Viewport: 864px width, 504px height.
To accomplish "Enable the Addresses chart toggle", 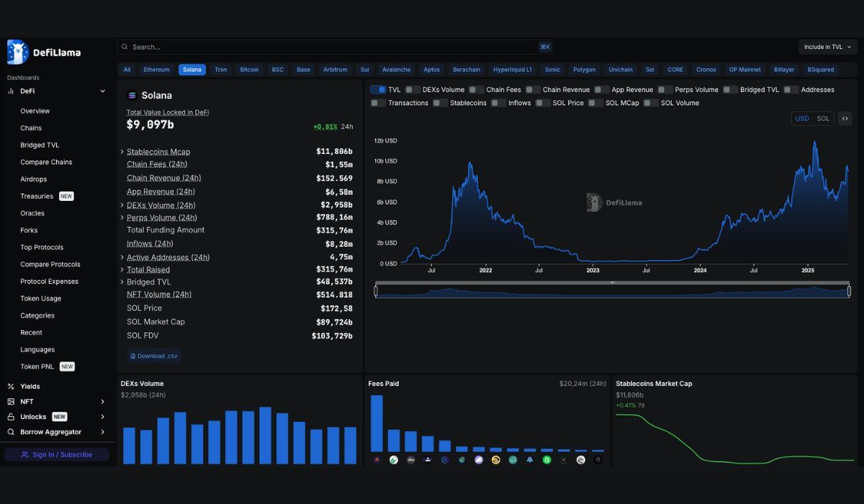I will coord(791,90).
